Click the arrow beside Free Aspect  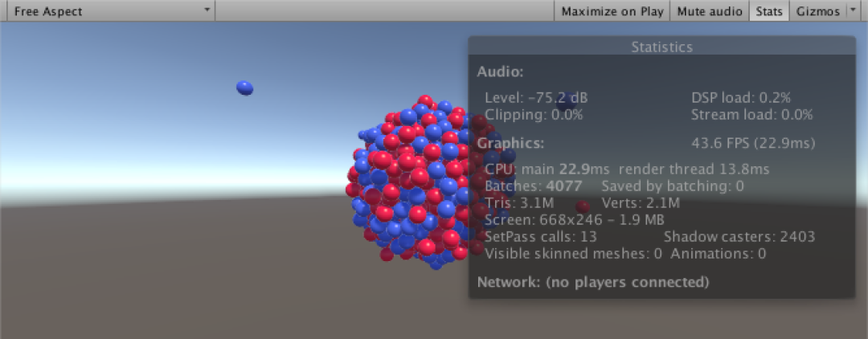(207, 10)
